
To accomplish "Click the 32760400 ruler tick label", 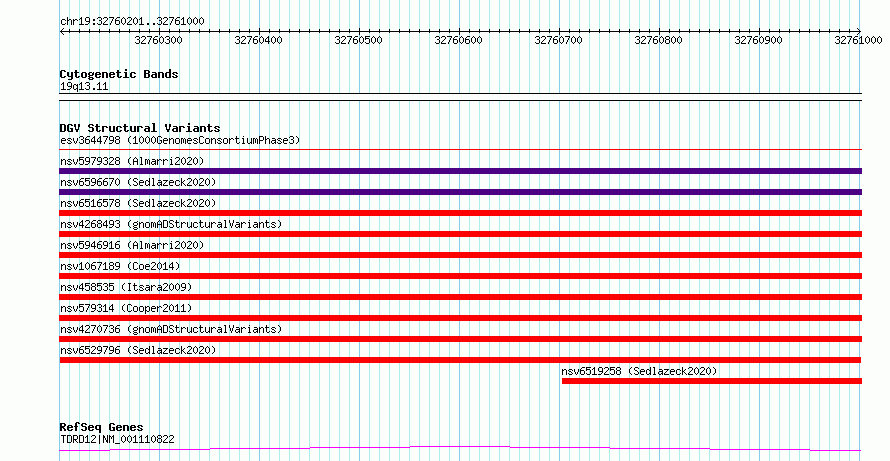I will tap(259, 40).
